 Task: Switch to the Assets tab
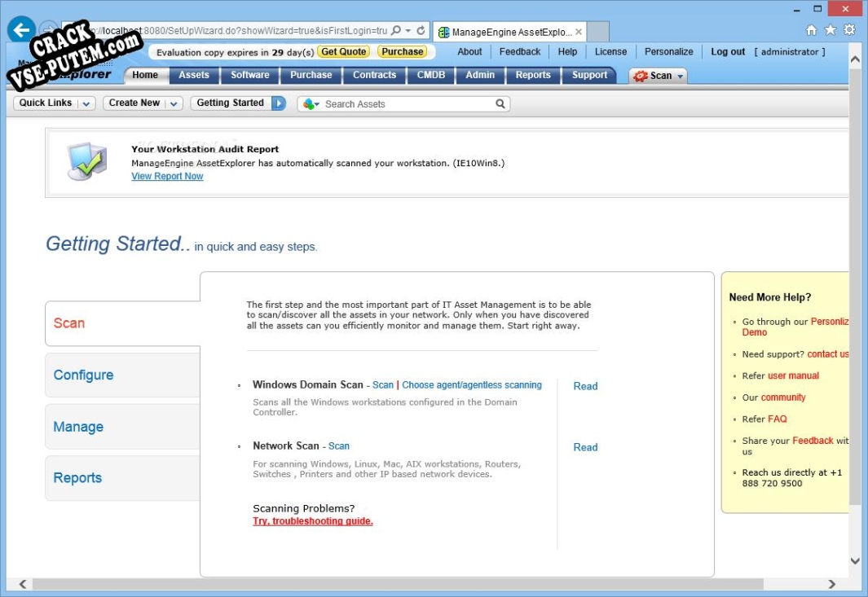pos(194,75)
